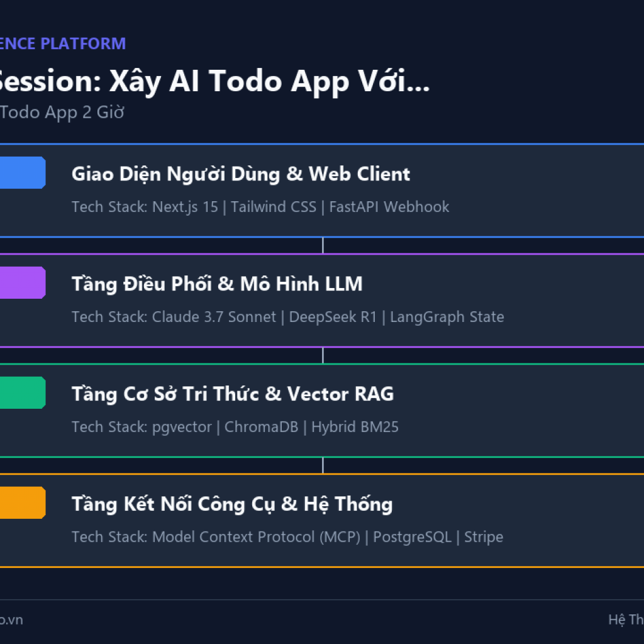
Task: Select 'Tầng Điều Phối & Mô Hình LLM' heading
Action: tap(217, 284)
